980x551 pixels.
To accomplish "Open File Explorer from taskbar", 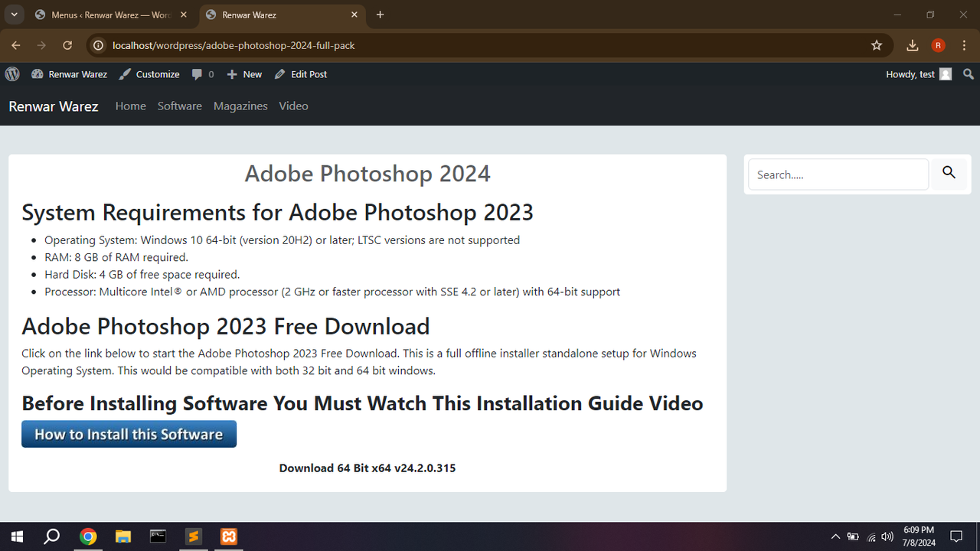I will click(122, 536).
